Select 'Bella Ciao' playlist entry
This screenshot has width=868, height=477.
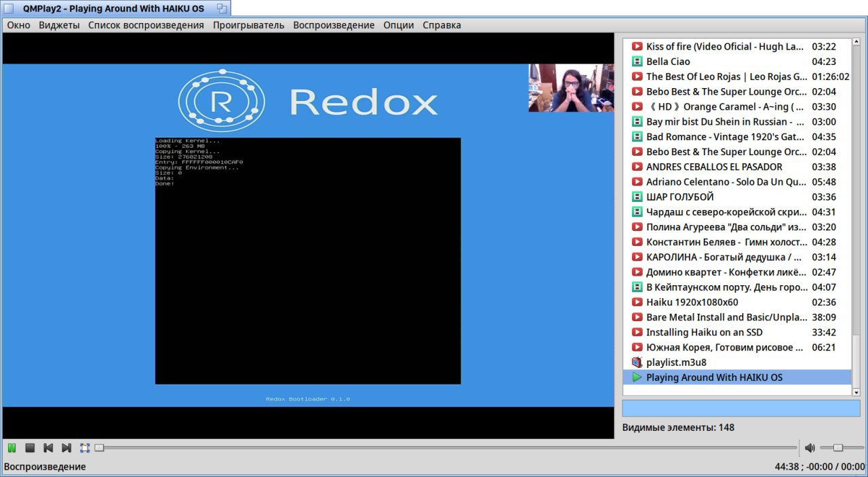737,62
